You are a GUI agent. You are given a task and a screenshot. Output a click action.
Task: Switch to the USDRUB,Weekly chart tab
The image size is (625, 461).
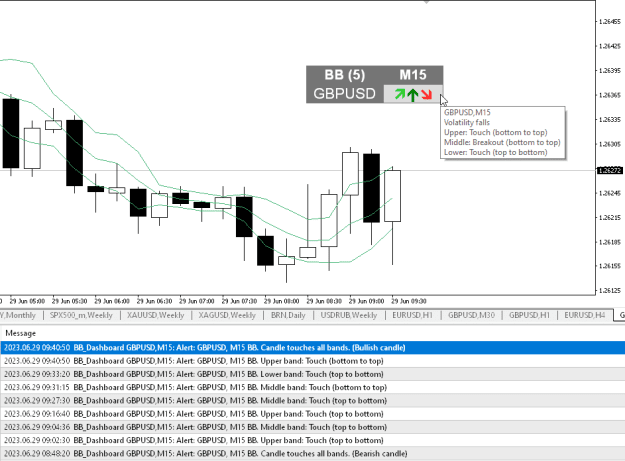tap(349, 315)
